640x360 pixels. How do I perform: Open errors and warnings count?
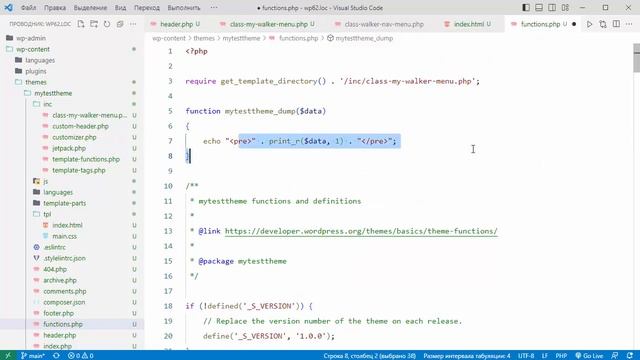click(81, 356)
